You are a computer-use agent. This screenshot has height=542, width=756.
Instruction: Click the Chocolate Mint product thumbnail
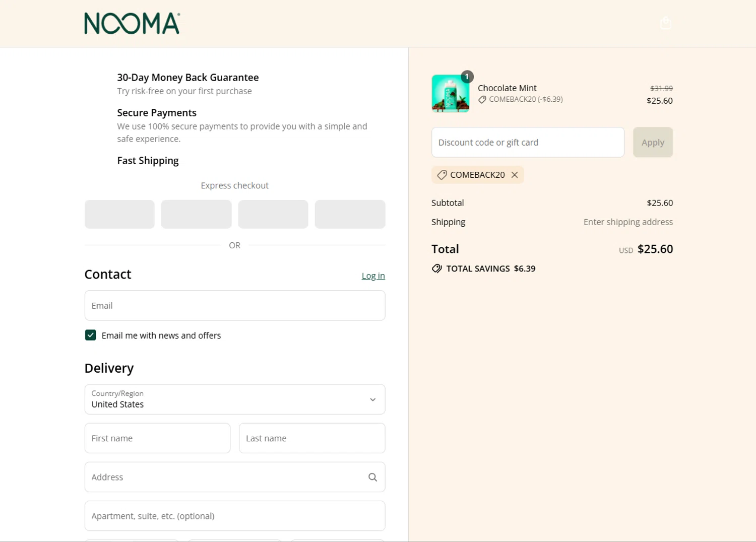pos(451,94)
